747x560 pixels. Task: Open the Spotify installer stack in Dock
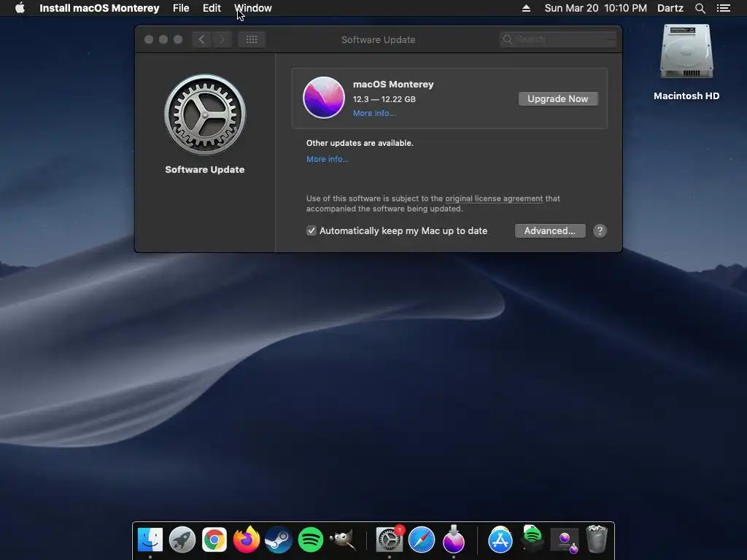(x=532, y=538)
